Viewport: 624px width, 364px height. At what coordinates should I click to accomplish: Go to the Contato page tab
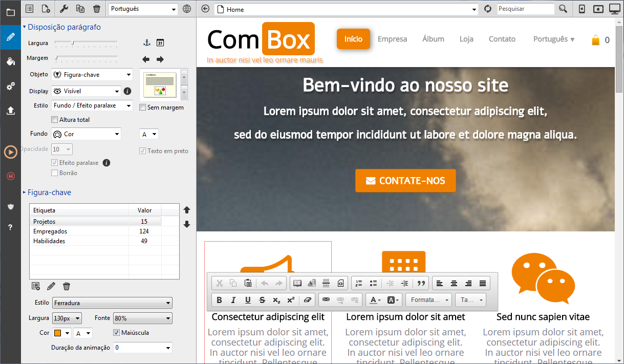coord(502,39)
